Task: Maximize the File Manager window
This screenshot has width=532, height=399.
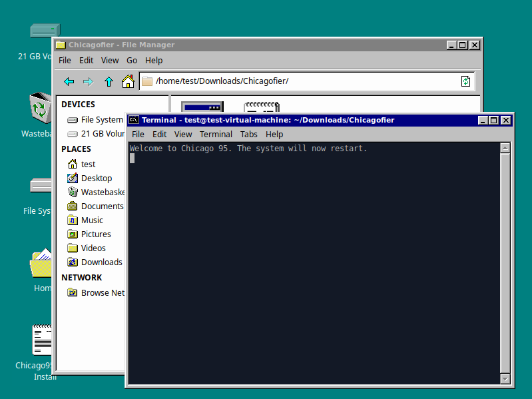Action: [x=463, y=45]
